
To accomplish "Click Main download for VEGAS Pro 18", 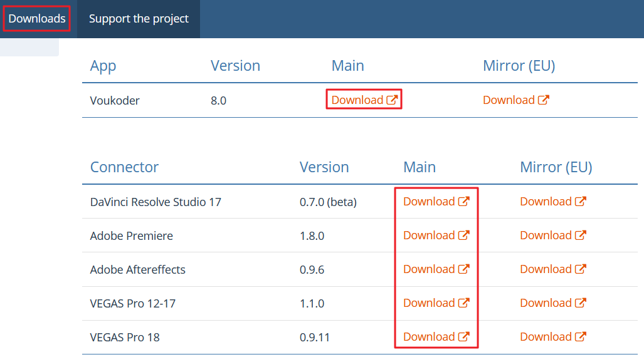I will 436,336.
